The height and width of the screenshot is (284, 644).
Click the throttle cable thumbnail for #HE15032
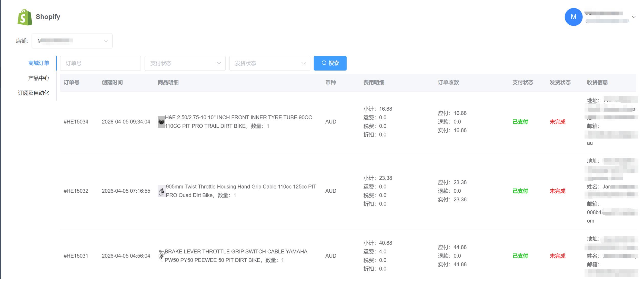(x=161, y=191)
